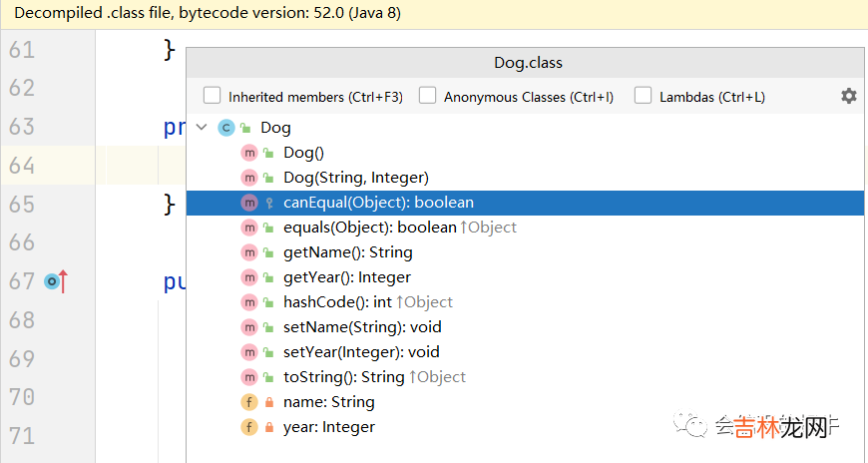
Task: Click the method icon beside hashCode()
Action: pyautogui.click(x=249, y=302)
